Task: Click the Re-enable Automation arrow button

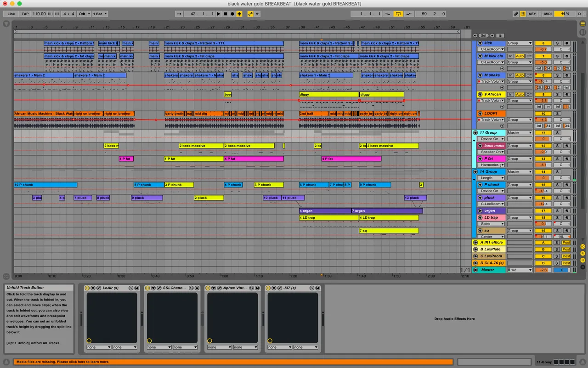Action: pyautogui.click(x=257, y=14)
